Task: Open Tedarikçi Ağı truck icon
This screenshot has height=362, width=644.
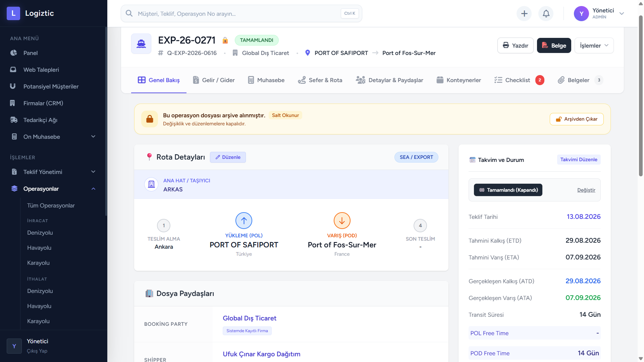Action: tap(14, 120)
